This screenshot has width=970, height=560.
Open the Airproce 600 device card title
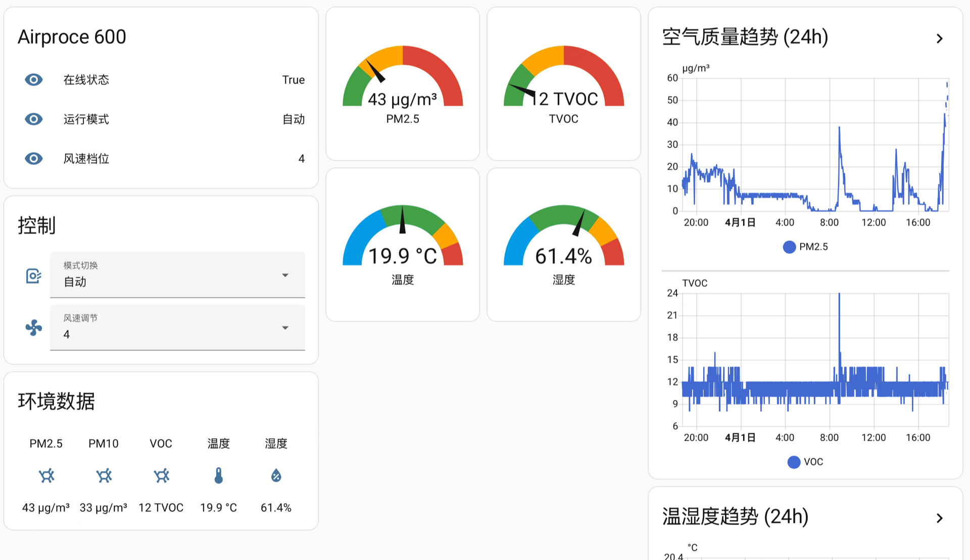click(x=72, y=36)
